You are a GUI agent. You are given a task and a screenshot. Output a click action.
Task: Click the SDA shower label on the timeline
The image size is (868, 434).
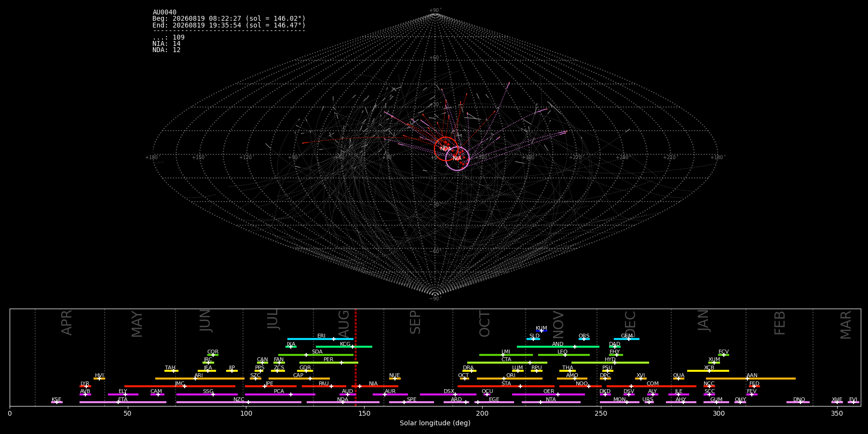click(317, 352)
